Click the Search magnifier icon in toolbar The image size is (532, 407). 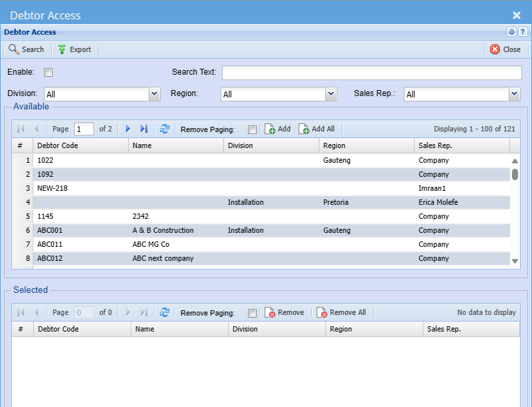[13, 49]
